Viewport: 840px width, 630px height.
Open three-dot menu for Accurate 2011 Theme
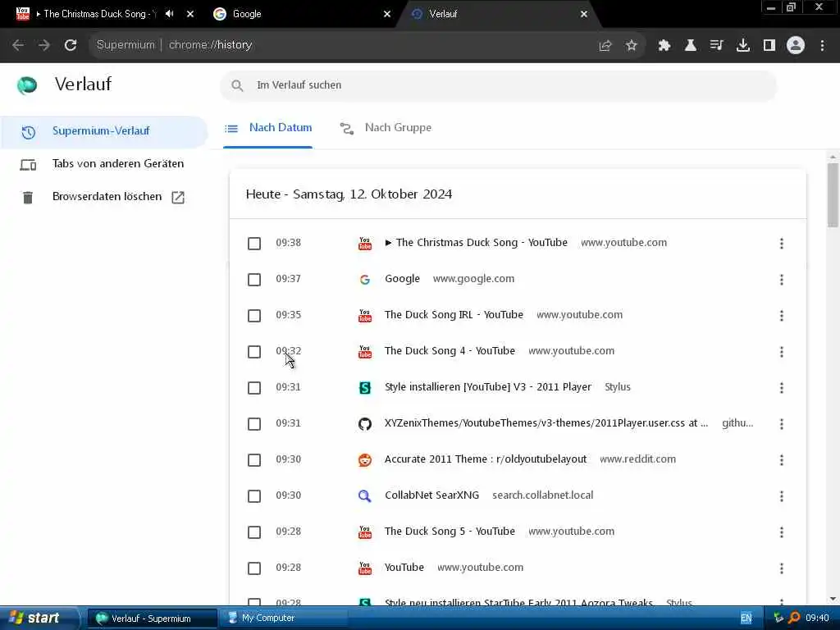tap(782, 460)
